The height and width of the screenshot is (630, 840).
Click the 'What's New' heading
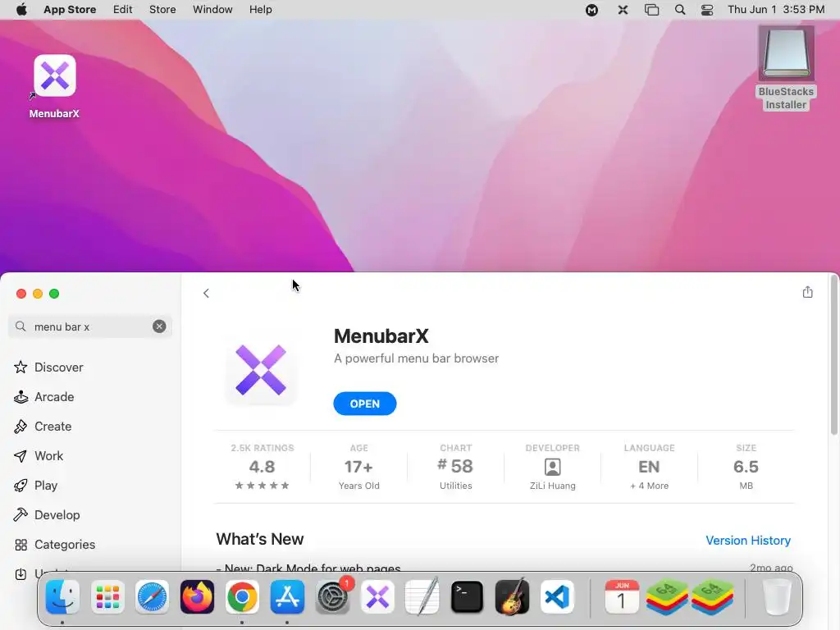pos(260,539)
